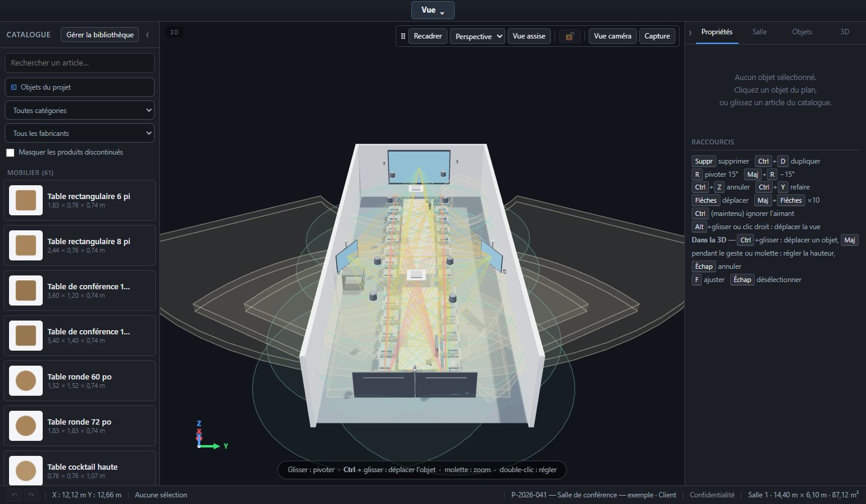Toggle Masquer les produits discontinués checkbox
Image resolution: width=866 pixels, height=504 pixels.
click(x=10, y=153)
